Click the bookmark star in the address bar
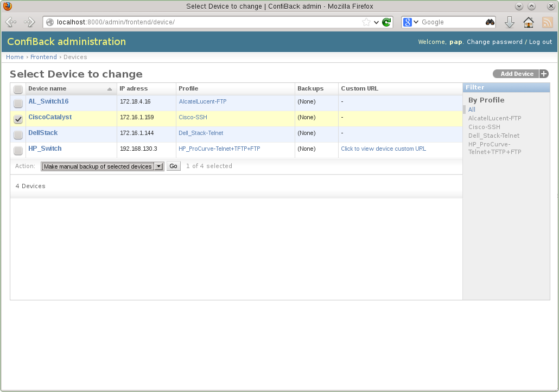 pos(367,22)
